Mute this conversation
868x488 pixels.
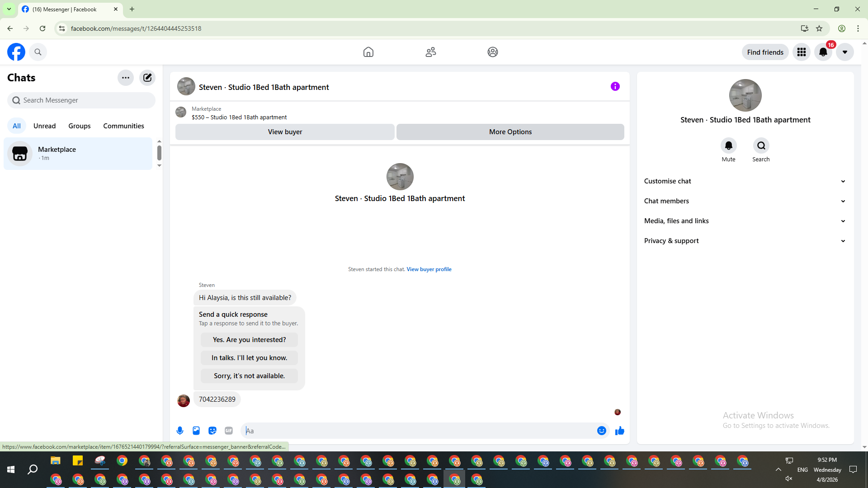(728, 146)
